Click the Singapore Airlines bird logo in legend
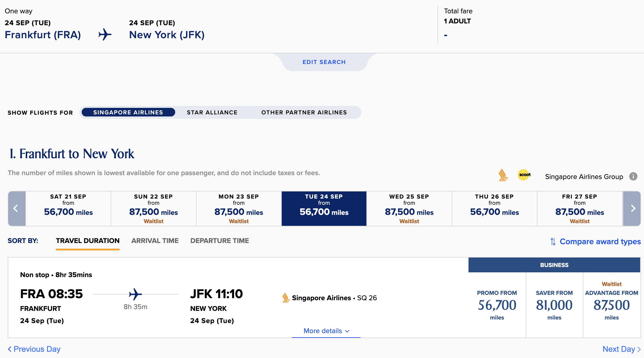The width and height of the screenshot is (644, 358). [503, 175]
